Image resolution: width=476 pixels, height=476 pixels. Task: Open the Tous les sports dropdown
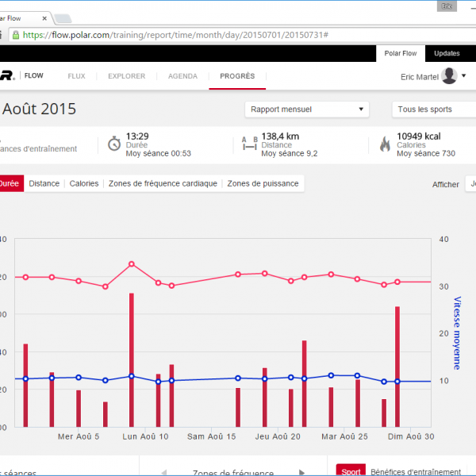point(433,109)
